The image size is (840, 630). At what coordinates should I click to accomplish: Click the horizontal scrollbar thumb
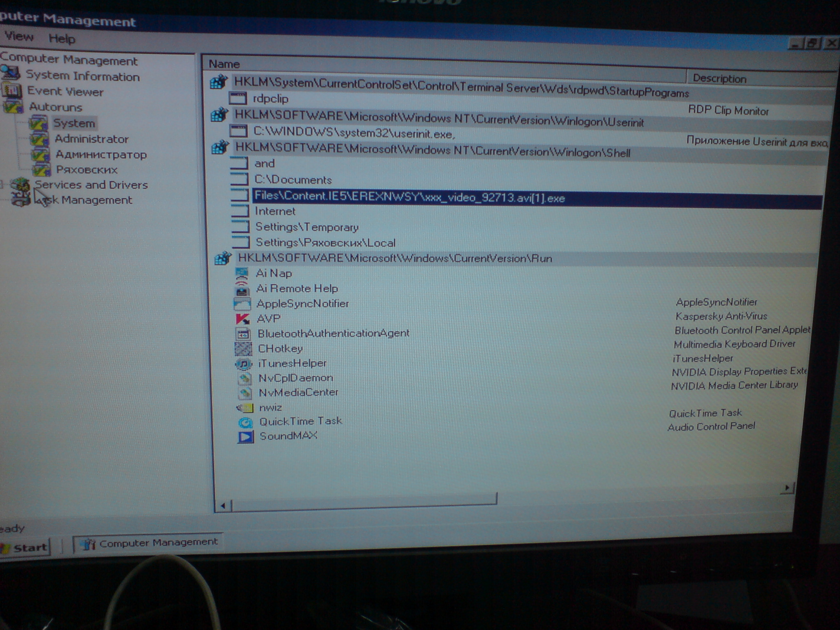tap(364, 502)
